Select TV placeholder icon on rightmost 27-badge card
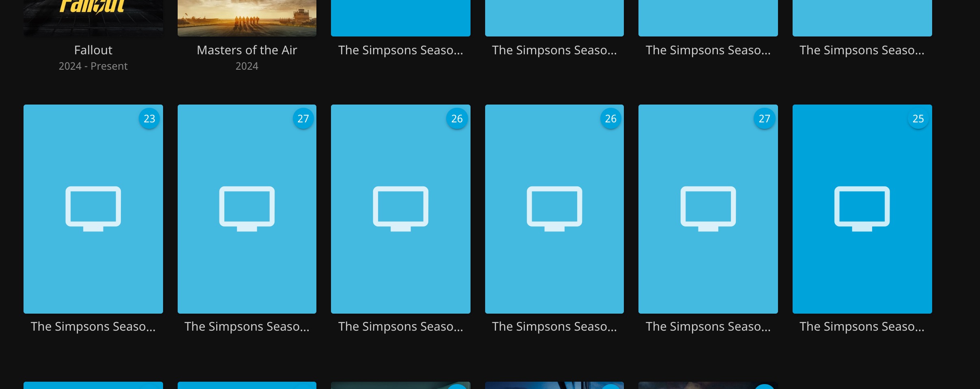Viewport: 980px width, 389px height. [708, 208]
